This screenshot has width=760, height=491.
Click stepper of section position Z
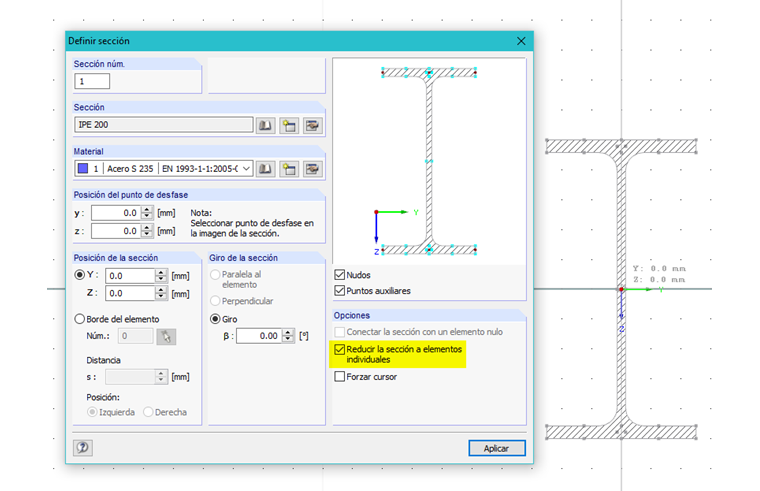[161, 293]
